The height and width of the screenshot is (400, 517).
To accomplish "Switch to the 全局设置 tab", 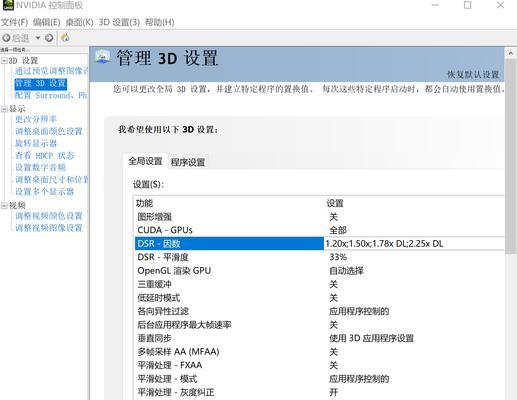I will pos(145,161).
